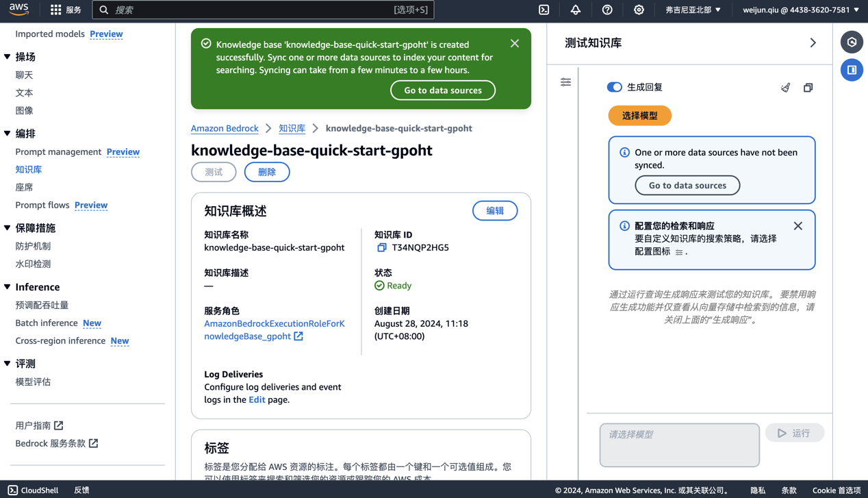Image resolution: width=868 pixels, height=498 pixels.
Task: Launch CloudShell from top toolbar icon
Action: pos(544,10)
